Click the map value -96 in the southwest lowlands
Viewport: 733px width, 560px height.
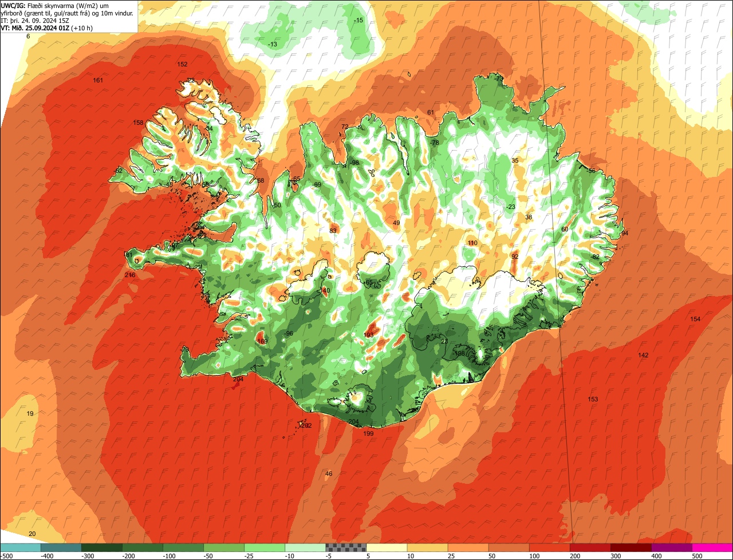288,333
